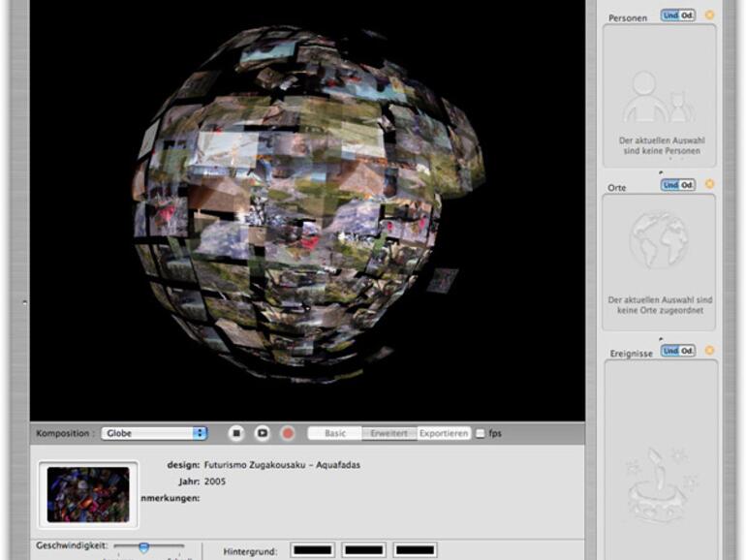
Task: Open the Komposition dropdown showing Globe
Action: 154,433
